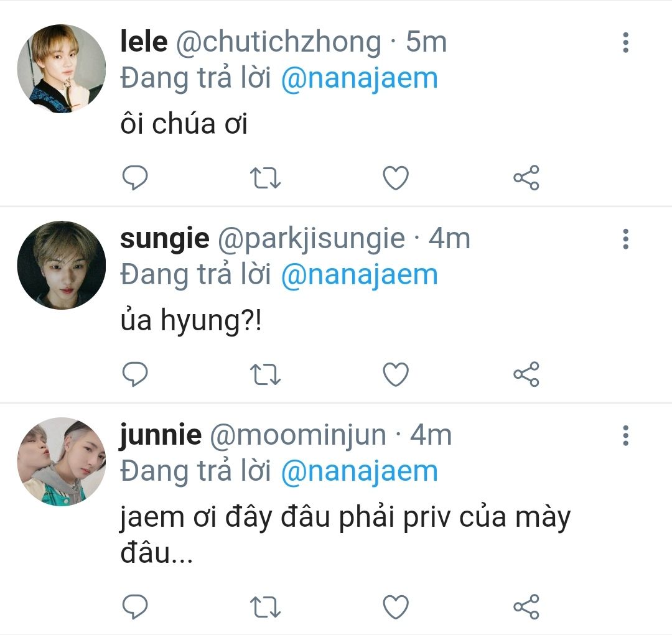Open @nanajaem mention in lele's reply
This screenshot has width=672, height=635.
(x=359, y=79)
